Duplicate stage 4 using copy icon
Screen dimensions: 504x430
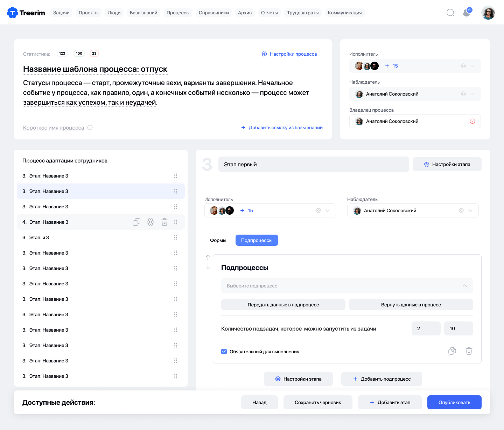click(x=136, y=222)
